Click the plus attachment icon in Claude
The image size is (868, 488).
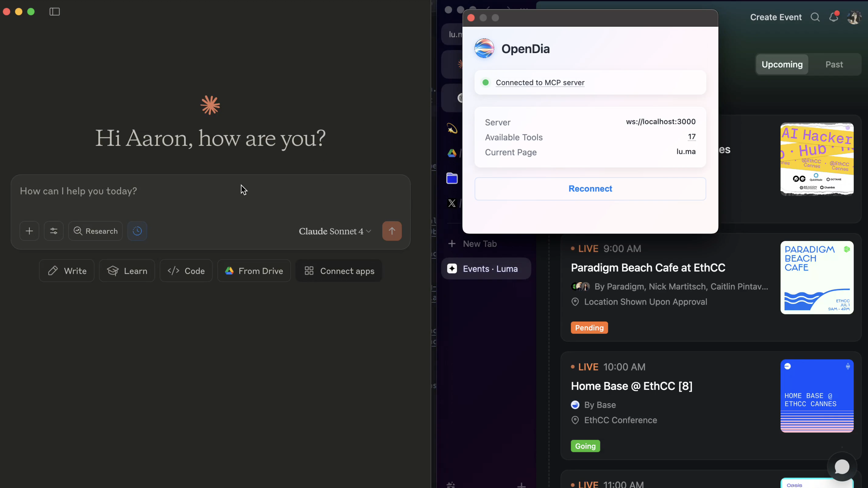pos(29,231)
